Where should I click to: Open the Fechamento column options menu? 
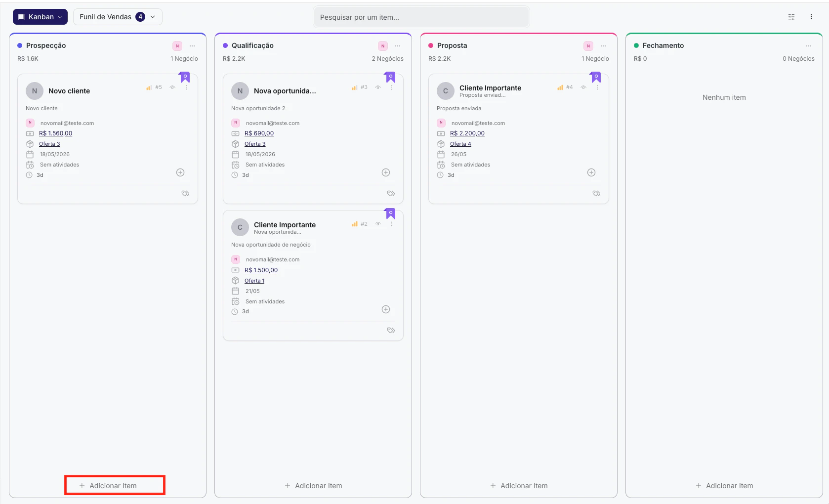point(809,46)
